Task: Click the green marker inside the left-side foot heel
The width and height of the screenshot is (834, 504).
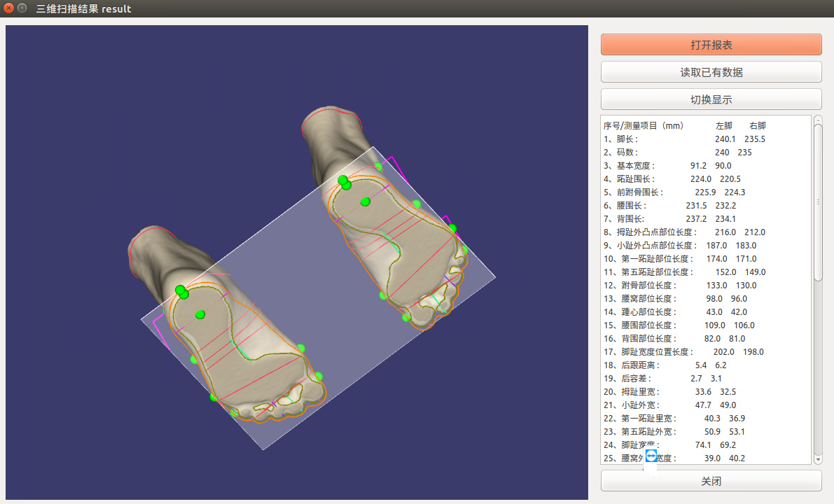Action: tap(200, 315)
